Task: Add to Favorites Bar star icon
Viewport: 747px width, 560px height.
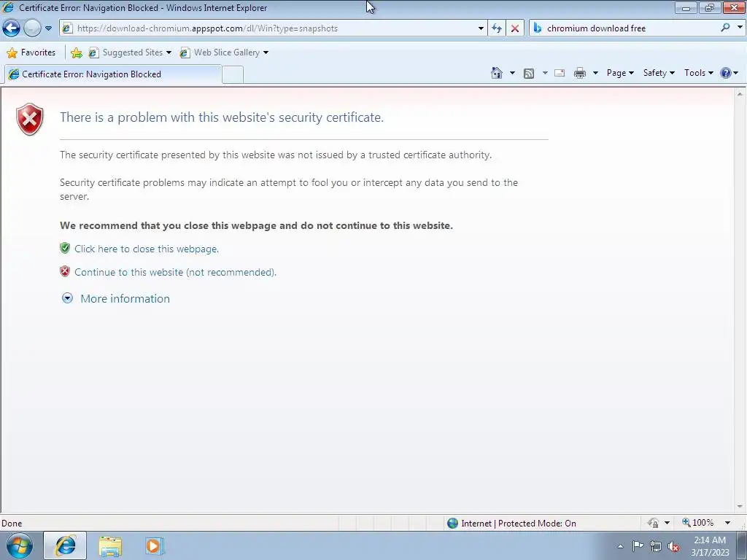Action: pyautogui.click(x=76, y=52)
